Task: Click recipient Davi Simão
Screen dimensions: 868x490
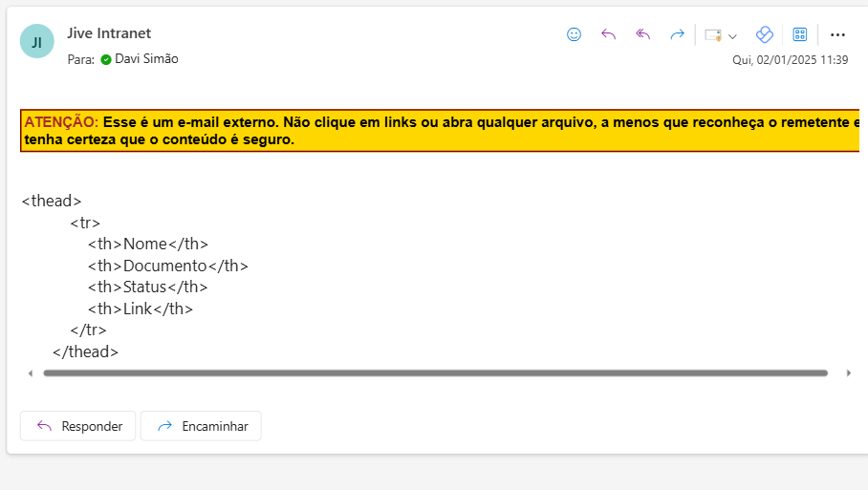Action: (146, 58)
